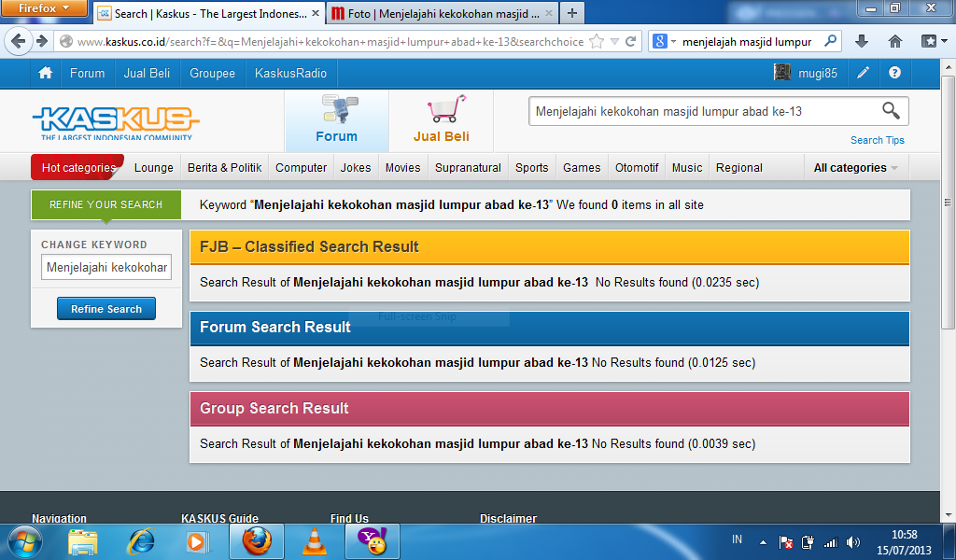Open a new browser tab with plus button

pos(572,13)
